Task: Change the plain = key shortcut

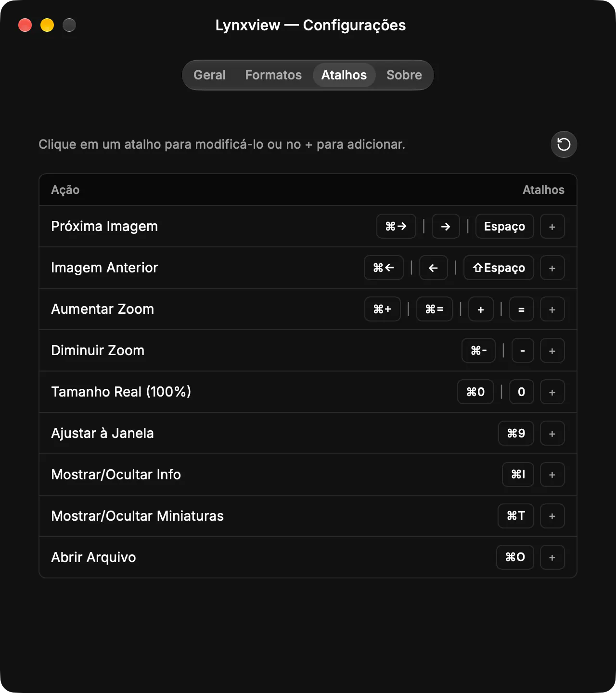Action: tap(521, 309)
